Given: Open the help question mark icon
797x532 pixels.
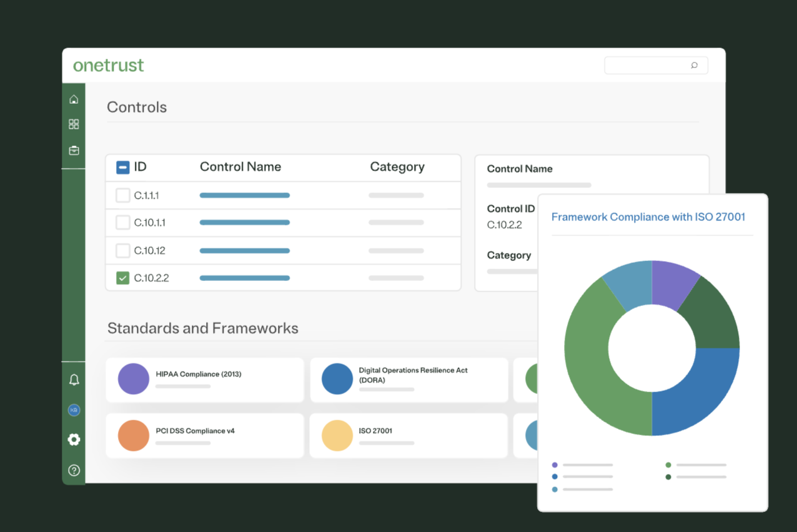Looking at the screenshot, I should pos(74,470).
